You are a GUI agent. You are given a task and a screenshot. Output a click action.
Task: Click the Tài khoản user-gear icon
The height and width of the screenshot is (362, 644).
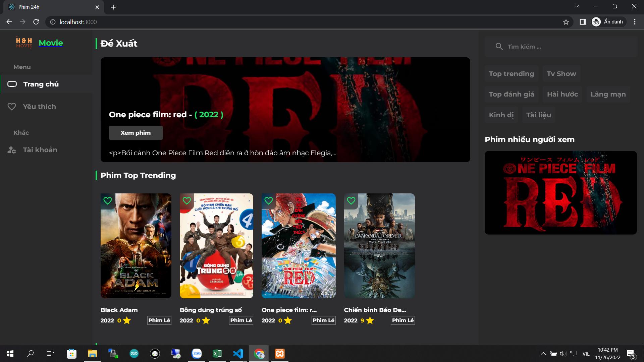coord(12,150)
